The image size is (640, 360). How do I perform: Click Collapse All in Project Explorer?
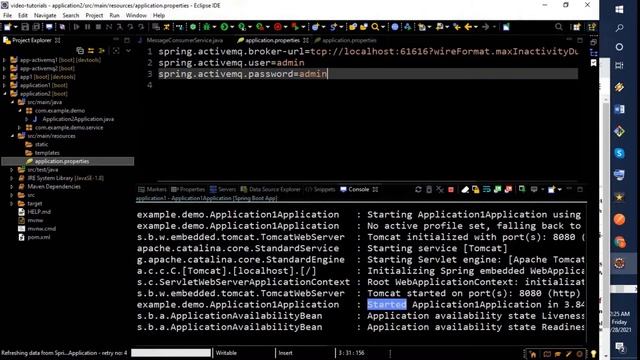tap(80, 51)
